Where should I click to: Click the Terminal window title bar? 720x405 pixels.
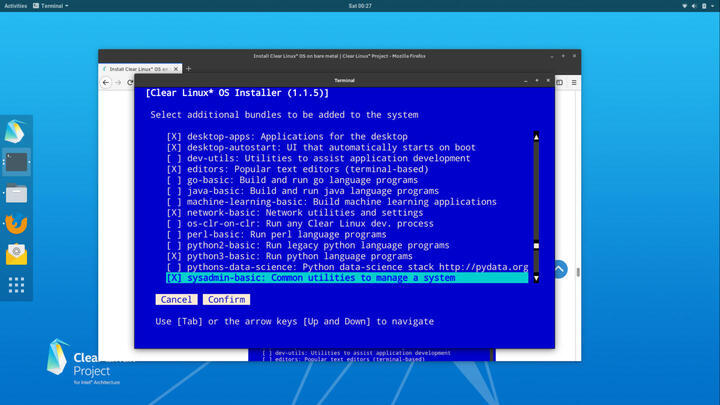[x=344, y=80]
